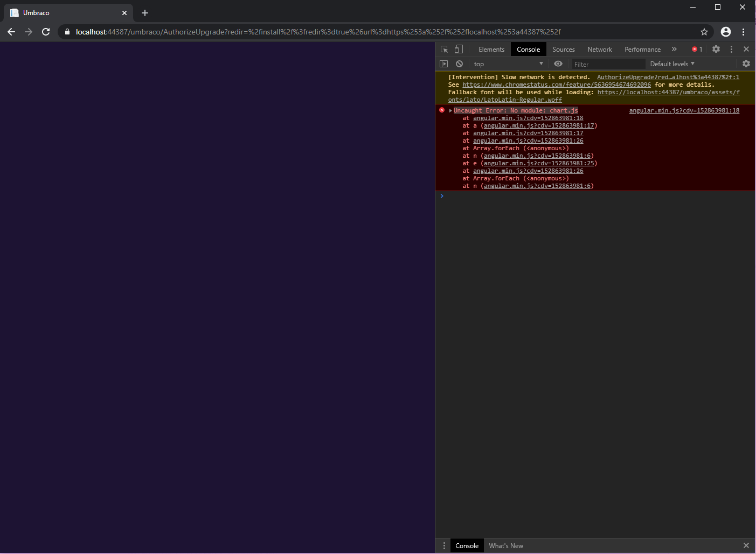The image size is (756, 554).
Task: Open the chromestatus.com feature link
Action: pyautogui.click(x=557, y=85)
